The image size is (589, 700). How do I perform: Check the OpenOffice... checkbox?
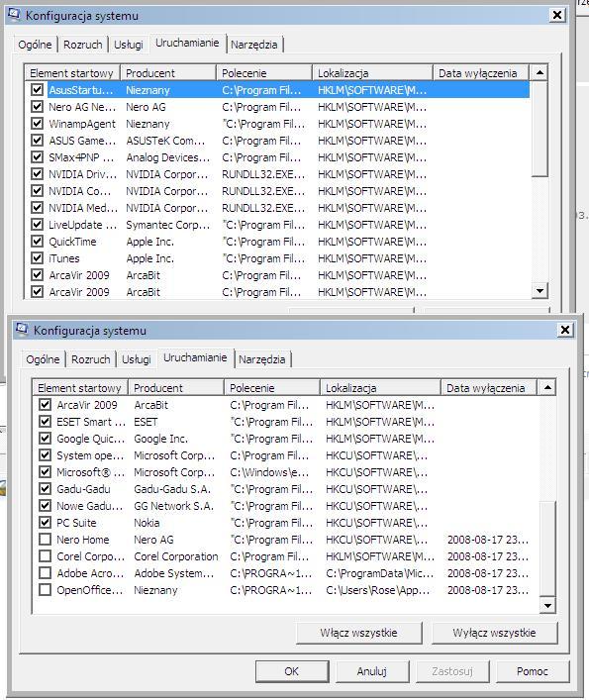tap(45, 590)
